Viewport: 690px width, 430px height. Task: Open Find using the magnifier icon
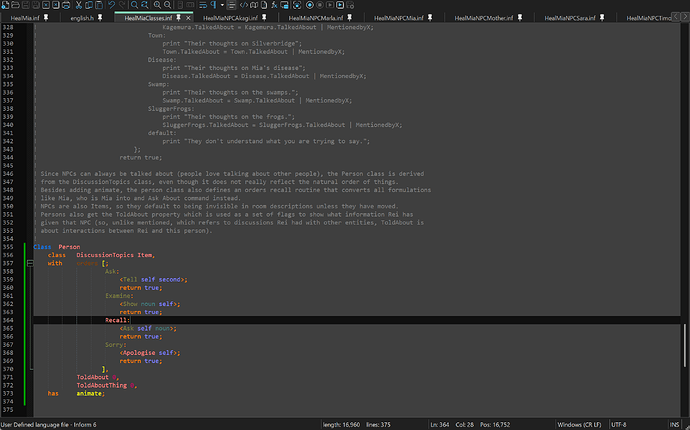click(134, 5)
